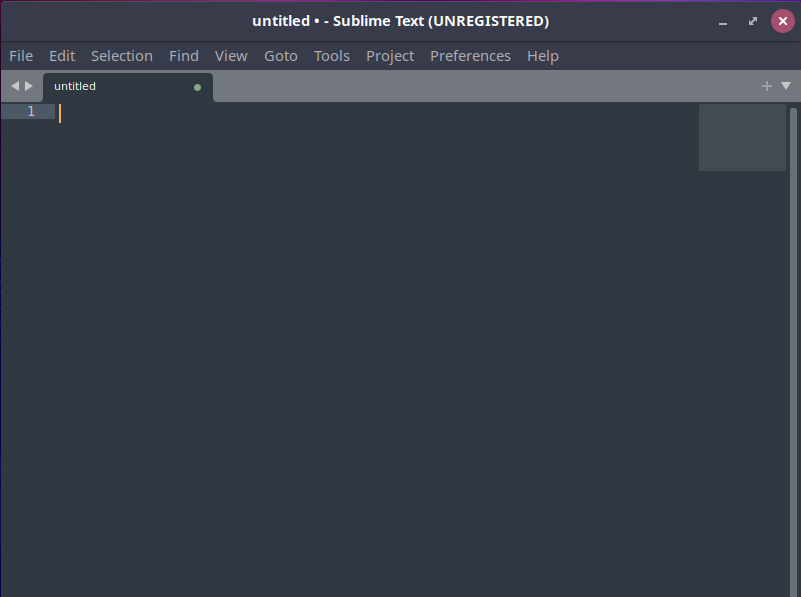Open the tab list dropdown arrow

tap(786, 86)
